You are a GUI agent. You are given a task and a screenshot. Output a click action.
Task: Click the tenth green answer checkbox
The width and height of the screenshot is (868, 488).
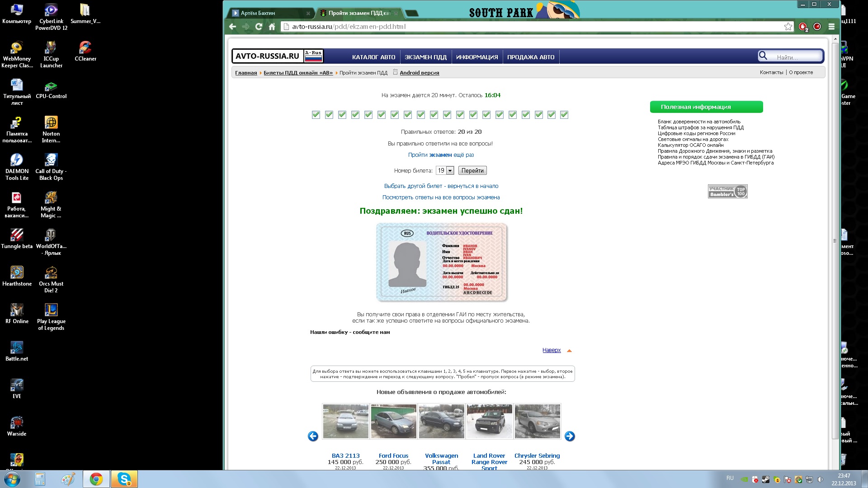(434, 115)
